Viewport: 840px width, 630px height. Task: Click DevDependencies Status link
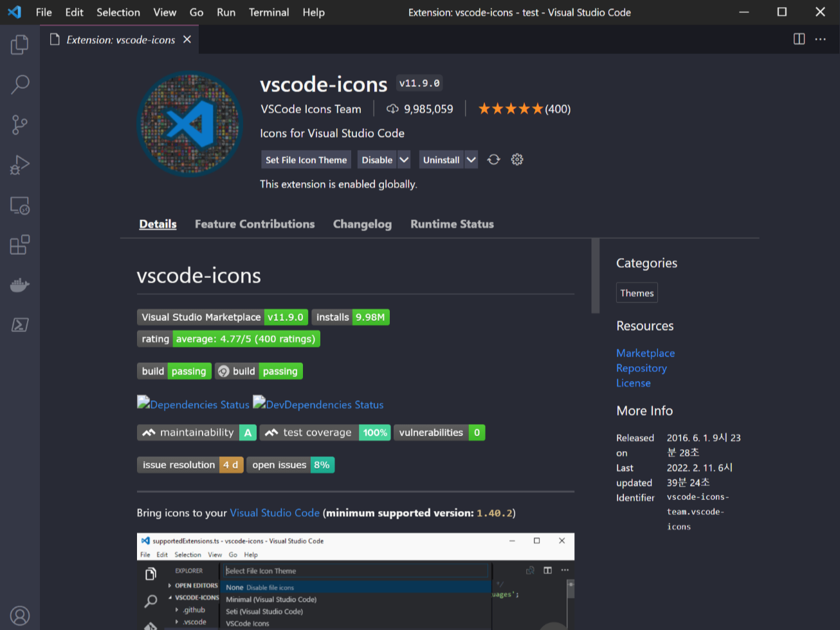tap(318, 403)
